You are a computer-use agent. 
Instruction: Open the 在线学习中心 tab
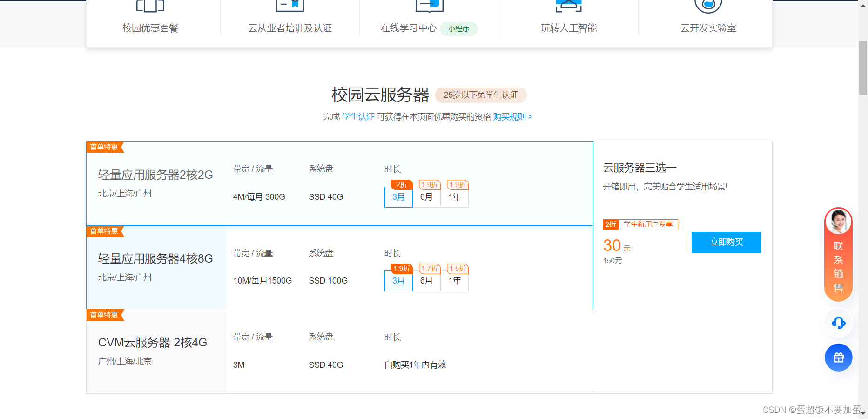[x=409, y=28]
